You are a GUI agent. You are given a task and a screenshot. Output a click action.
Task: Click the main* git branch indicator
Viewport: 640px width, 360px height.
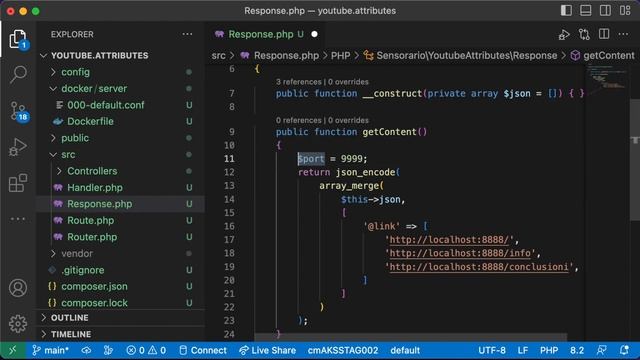50,350
